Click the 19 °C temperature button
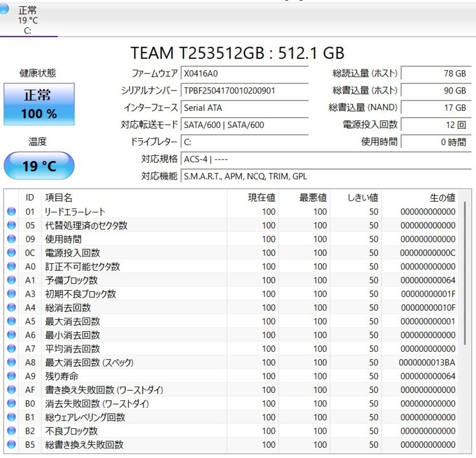The height and width of the screenshot is (458, 476). tap(39, 166)
